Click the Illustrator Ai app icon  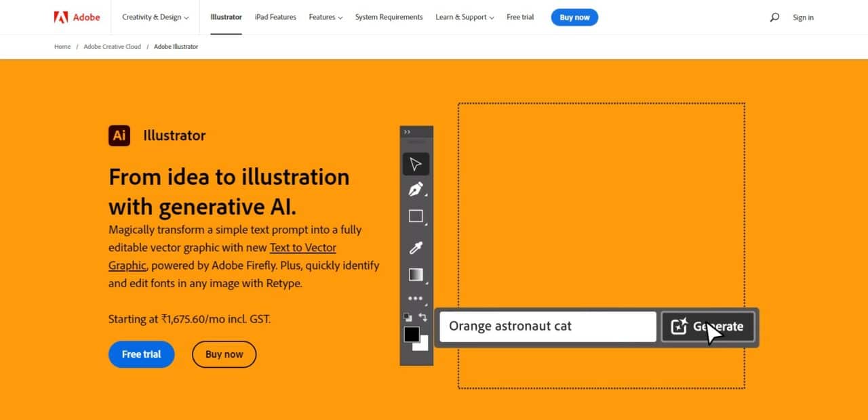point(119,135)
